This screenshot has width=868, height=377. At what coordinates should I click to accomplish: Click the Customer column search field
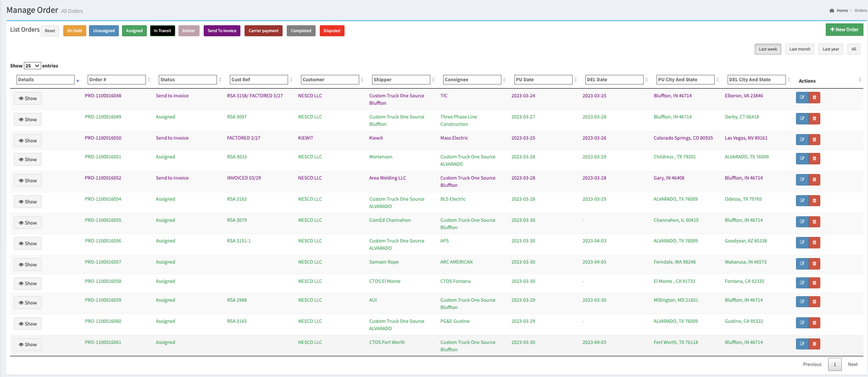click(x=330, y=80)
